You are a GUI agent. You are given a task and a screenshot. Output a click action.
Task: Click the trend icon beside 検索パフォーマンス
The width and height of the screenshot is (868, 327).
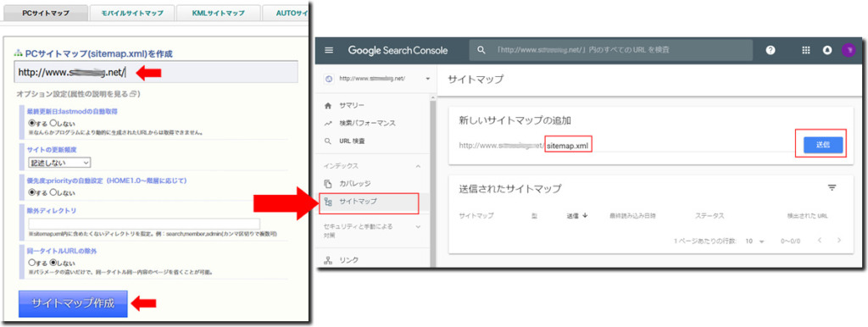328,123
